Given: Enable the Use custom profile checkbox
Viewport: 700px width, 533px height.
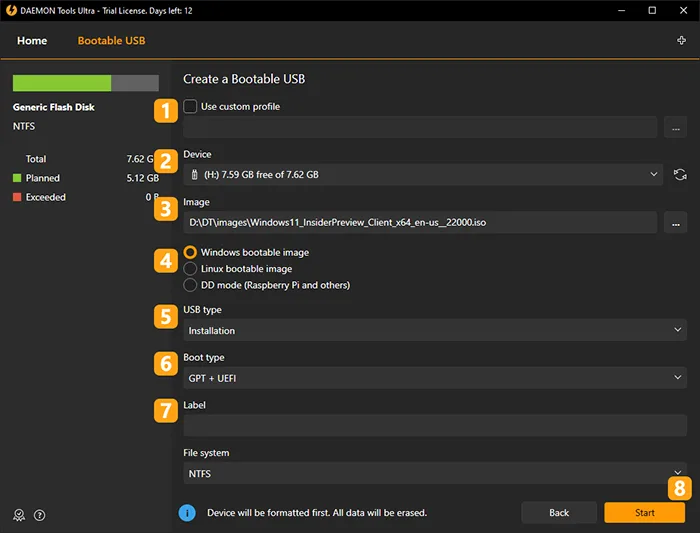Looking at the screenshot, I should [191, 106].
